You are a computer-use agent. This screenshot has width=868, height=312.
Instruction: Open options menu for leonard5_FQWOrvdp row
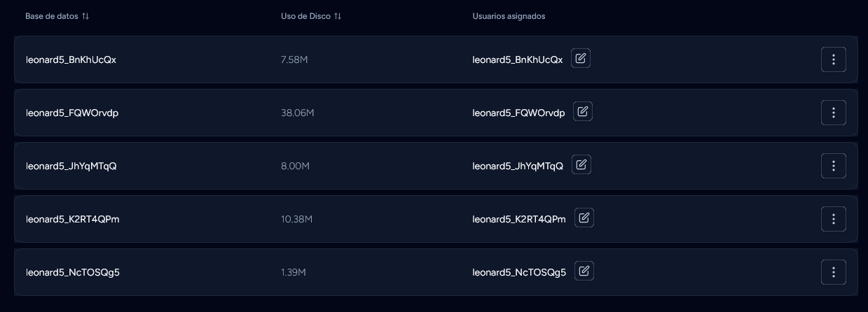833,113
